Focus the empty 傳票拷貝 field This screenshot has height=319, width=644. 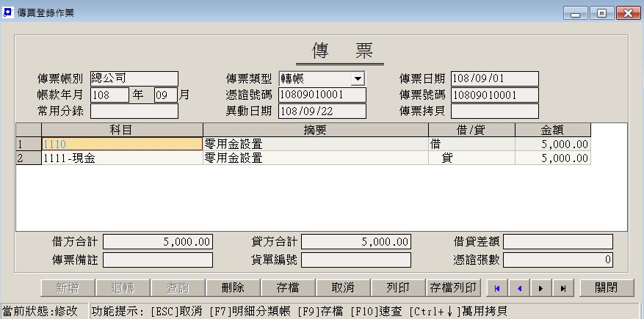click(494, 111)
